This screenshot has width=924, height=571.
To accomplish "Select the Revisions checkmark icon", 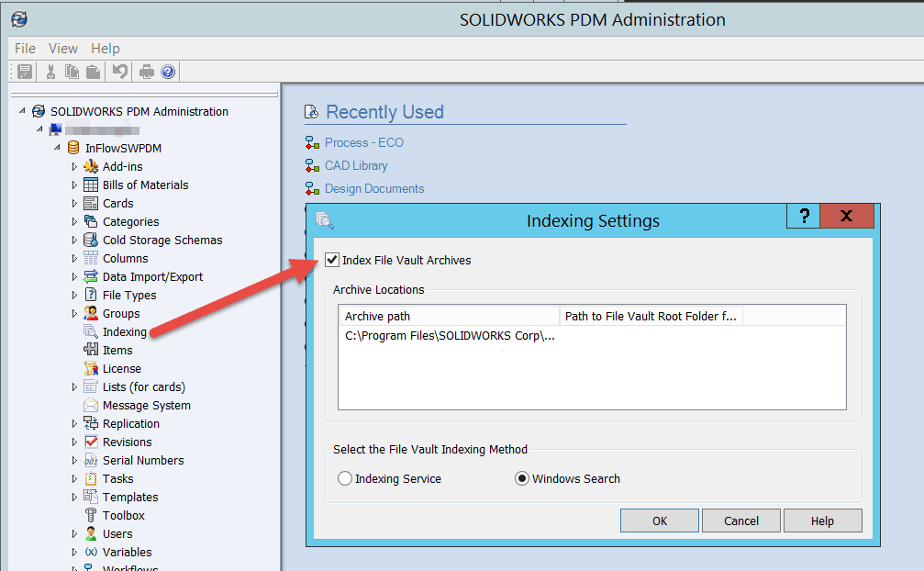I will pos(91,442).
